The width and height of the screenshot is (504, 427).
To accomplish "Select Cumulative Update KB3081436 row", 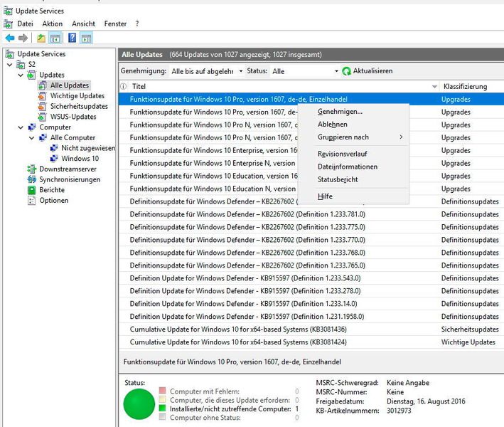I will 311,330.
